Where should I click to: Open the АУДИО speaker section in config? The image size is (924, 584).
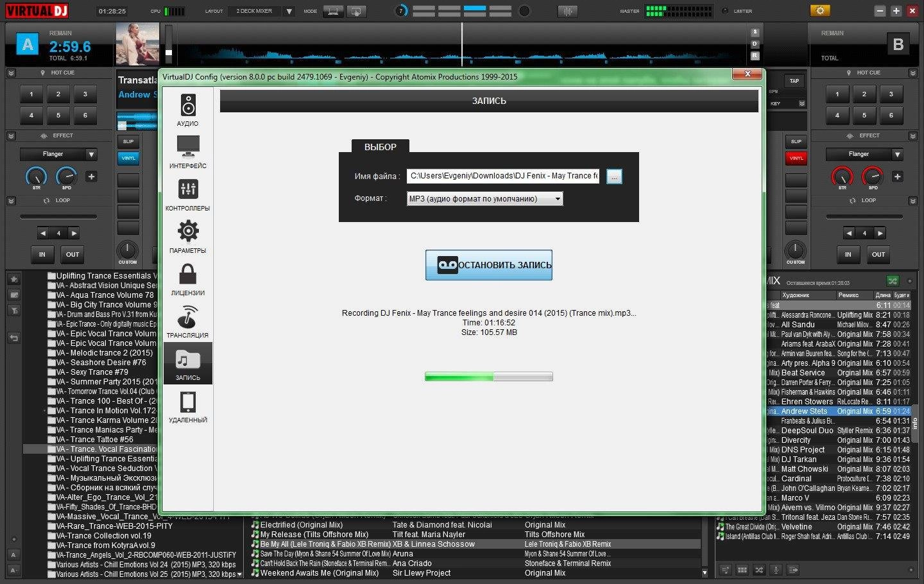[x=187, y=110]
